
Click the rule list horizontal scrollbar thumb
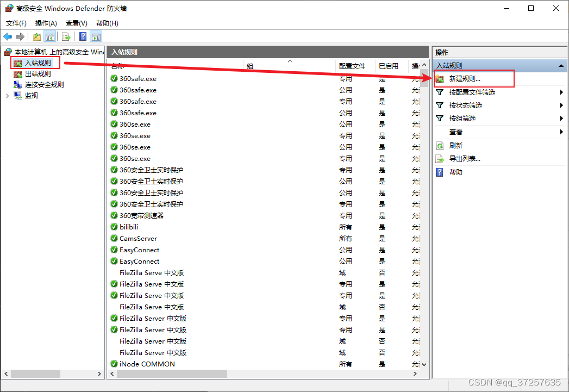172,374
